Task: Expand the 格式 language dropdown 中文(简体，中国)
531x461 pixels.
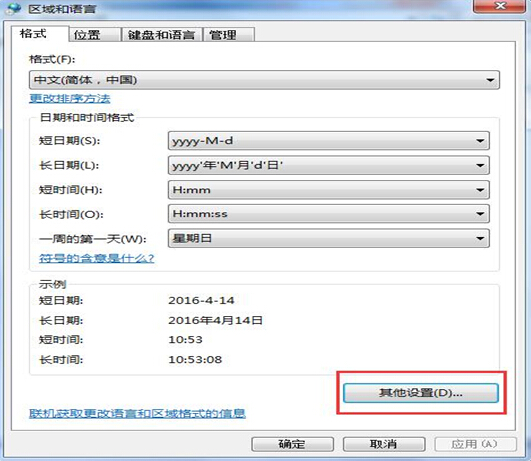Action: [264, 80]
